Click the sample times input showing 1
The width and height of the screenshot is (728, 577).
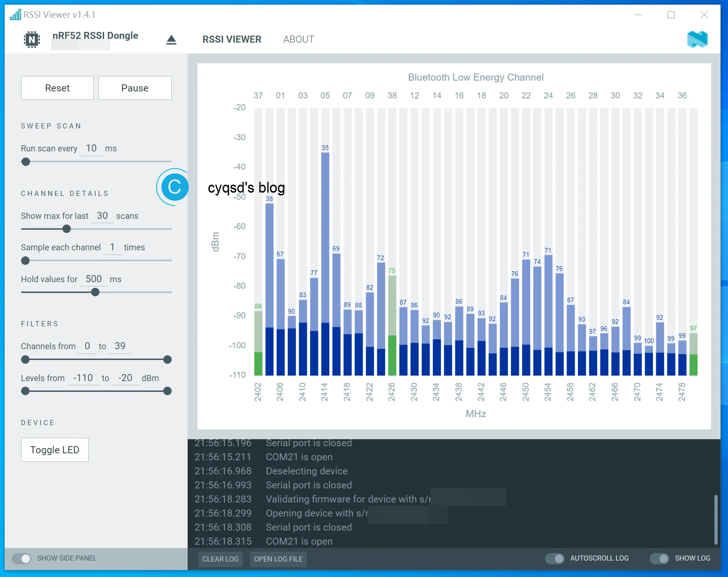click(112, 247)
